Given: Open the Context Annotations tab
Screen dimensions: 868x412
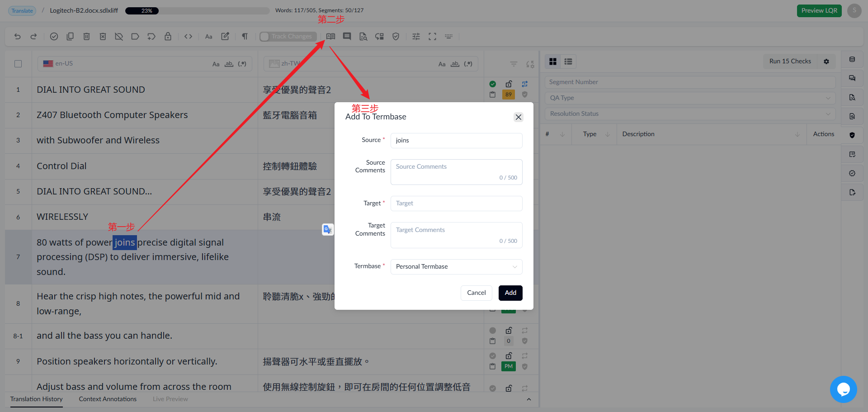Looking at the screenshot, I should 108,399.
